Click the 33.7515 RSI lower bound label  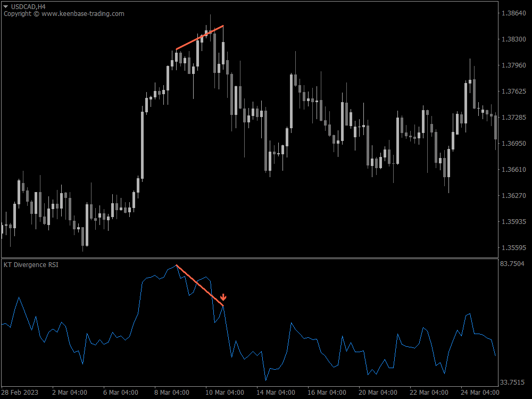[512, 381]
